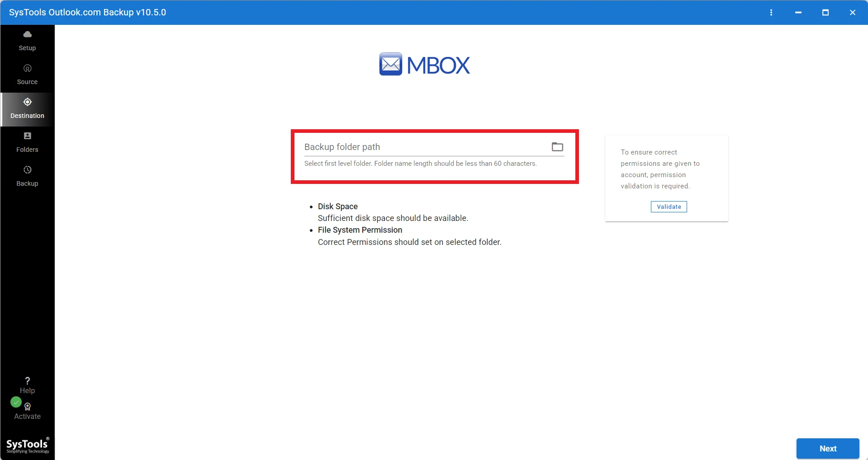Click the Activate license icon
Viewport: 868px width, 460px height.
(x=28, y=406)
